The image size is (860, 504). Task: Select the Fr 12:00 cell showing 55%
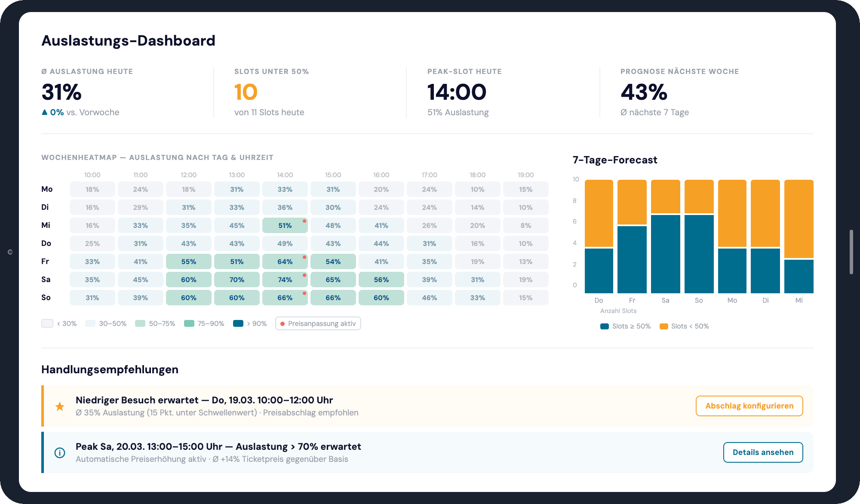[x=188, y=261]
